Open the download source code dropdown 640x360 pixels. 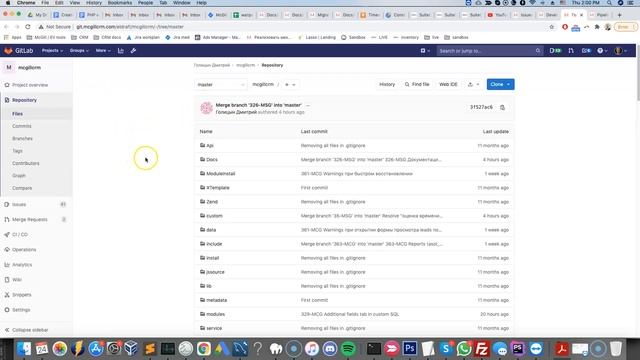pos(473,84)
